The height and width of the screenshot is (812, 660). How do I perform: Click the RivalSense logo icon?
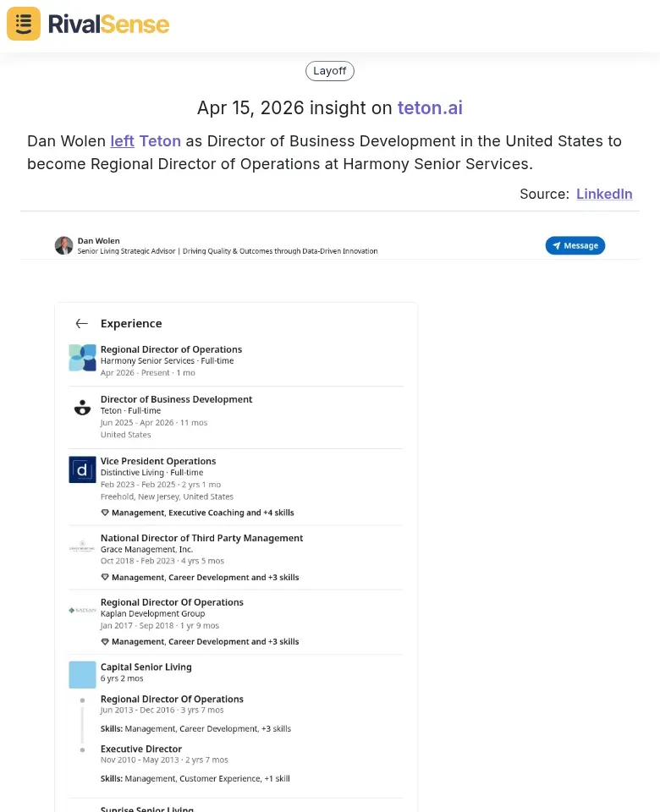(23, 24)
